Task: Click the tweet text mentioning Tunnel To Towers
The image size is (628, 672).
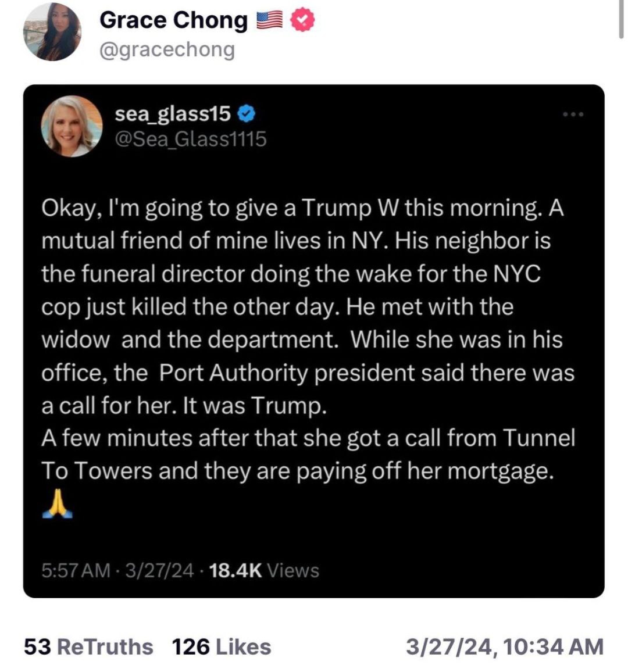Action: tap(308, 454)
